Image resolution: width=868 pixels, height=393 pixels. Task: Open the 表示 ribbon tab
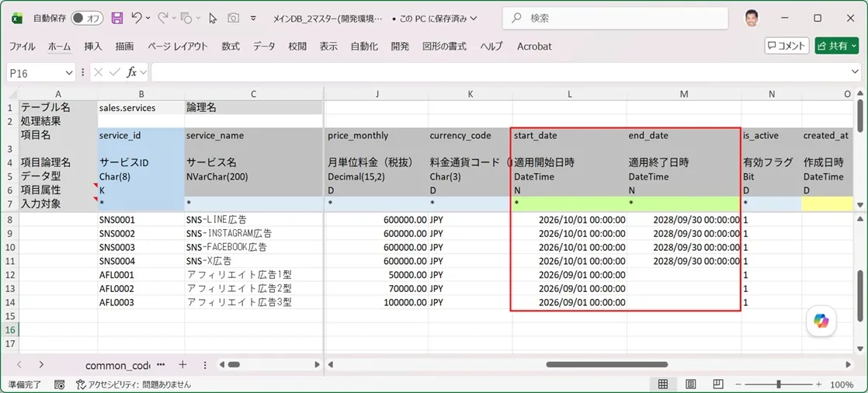[328, 47]
